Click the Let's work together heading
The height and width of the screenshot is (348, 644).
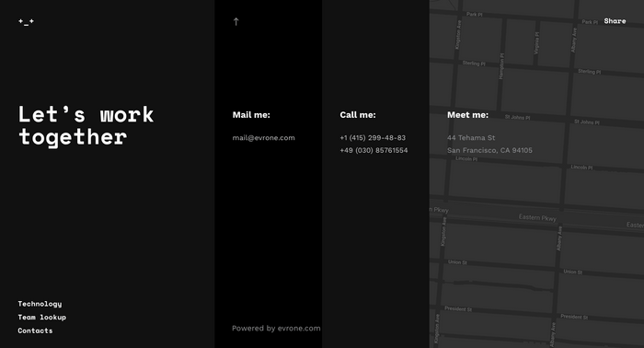[x=86, y=125]
